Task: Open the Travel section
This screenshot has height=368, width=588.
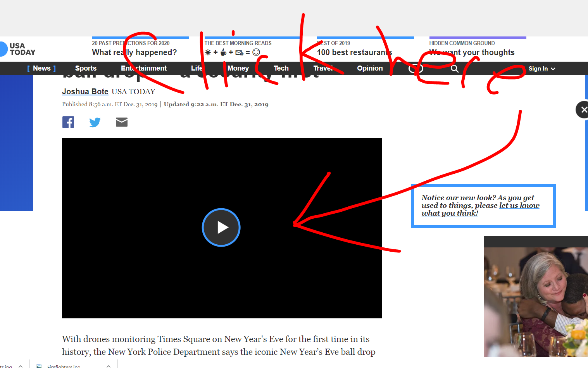Action: (x=323, y=68)
